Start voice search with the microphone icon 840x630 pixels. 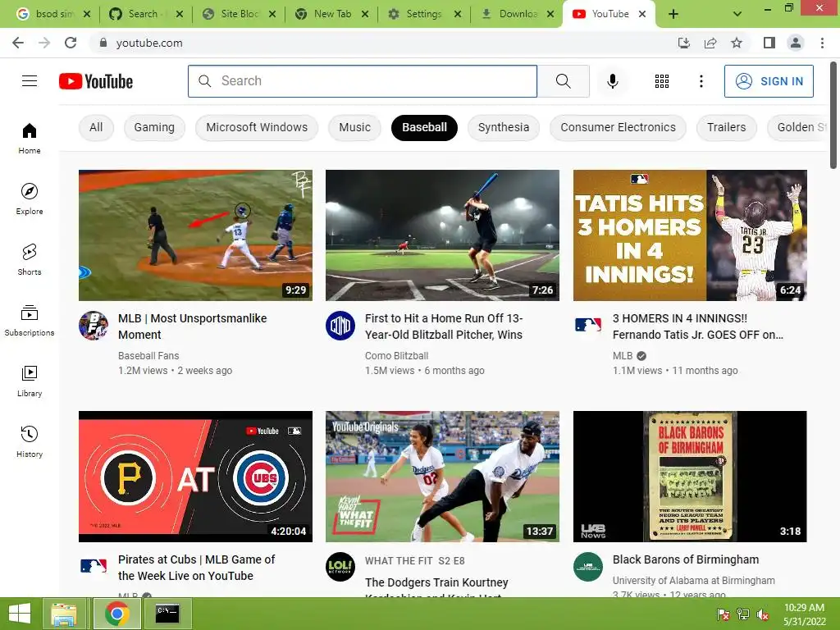[612, 81]
